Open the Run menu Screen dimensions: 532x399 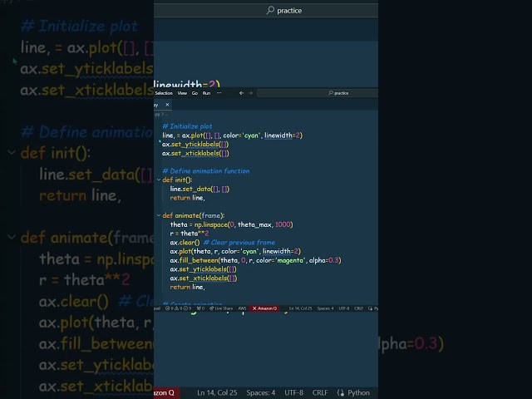(206, 93)
